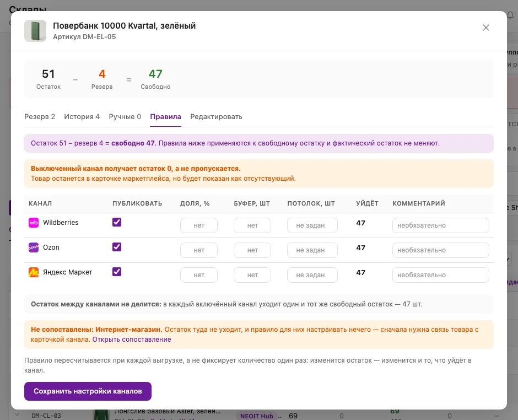Focus the Ozon Буфер field
The height and width of the screenshot is (420, 518).
coord(252,250)
